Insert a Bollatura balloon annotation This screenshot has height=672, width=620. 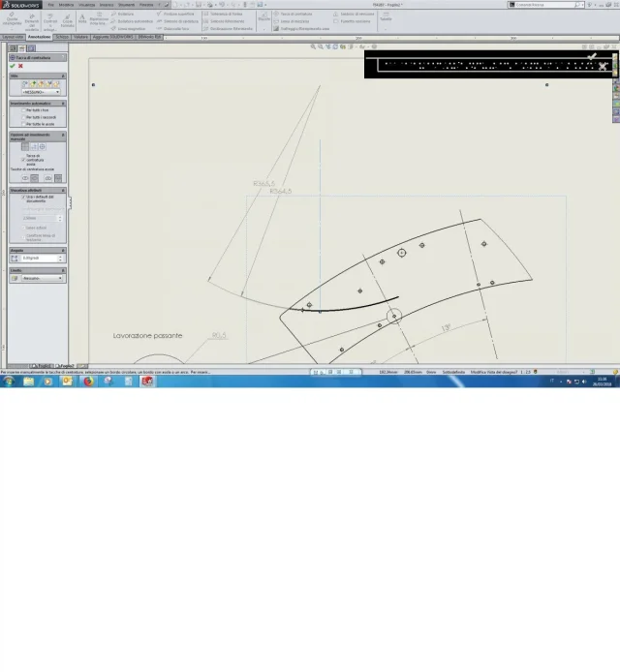click(x=123, y=15)
